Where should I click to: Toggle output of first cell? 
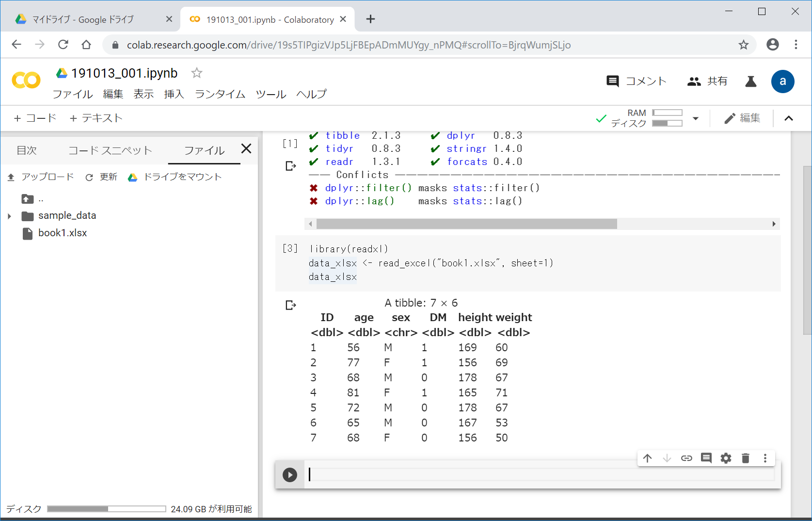[290, 166]
